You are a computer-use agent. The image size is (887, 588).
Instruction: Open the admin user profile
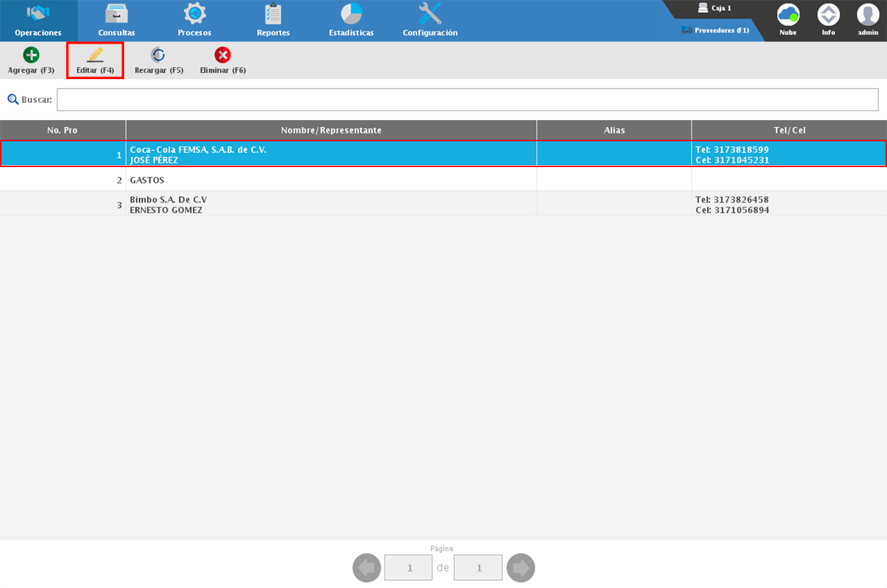[x=868, y=19]
